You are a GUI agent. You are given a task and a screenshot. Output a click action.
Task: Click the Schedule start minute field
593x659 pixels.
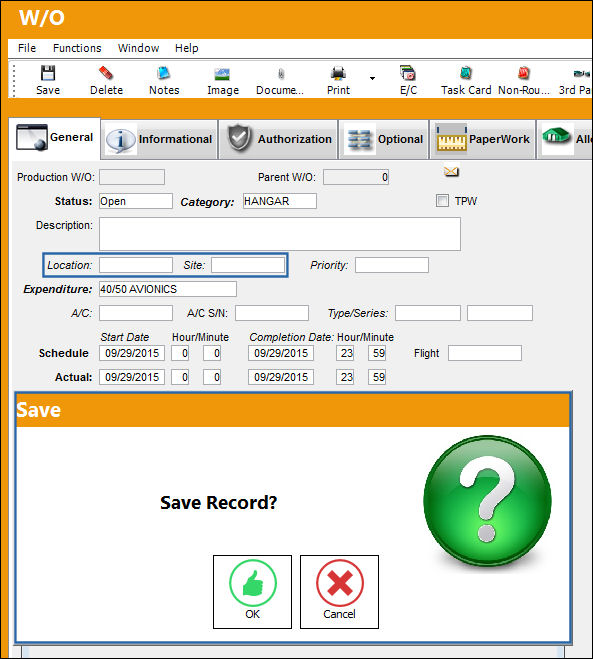212,353
